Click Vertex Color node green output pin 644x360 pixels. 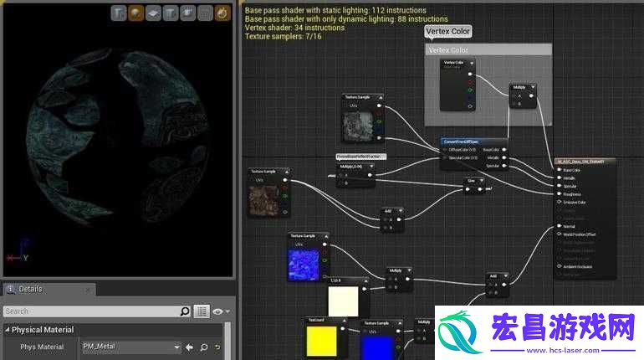(470, 90)
